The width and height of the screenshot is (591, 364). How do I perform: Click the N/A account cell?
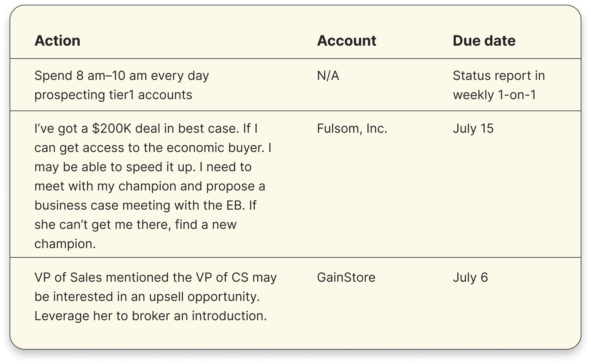(x=328, y=76)
